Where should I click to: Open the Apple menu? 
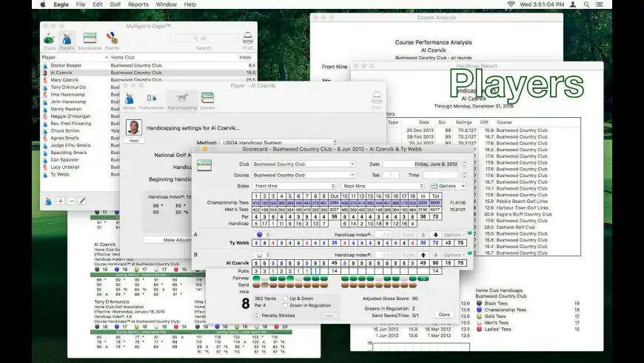pos(43,4)
